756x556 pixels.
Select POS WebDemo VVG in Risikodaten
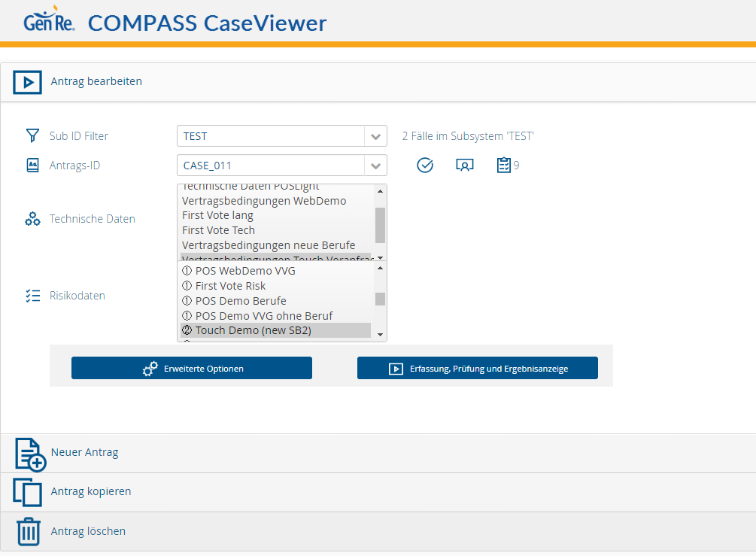point(276,271)
